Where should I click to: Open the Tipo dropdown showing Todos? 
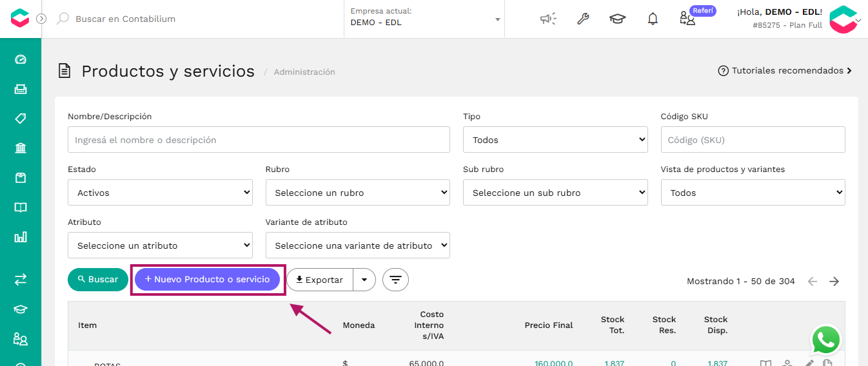coord(555,140)
